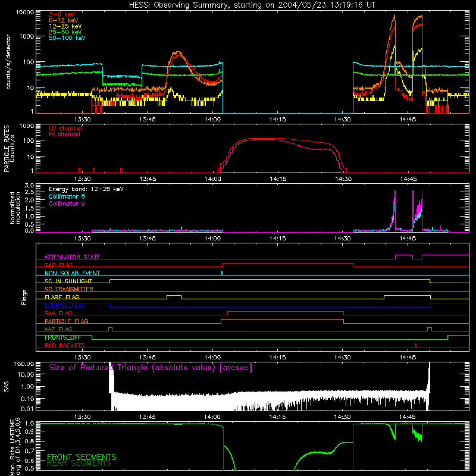476x476 pixels.
Task: Click the FRONTS OFF flag label
Action: click(x=62, y=337)
